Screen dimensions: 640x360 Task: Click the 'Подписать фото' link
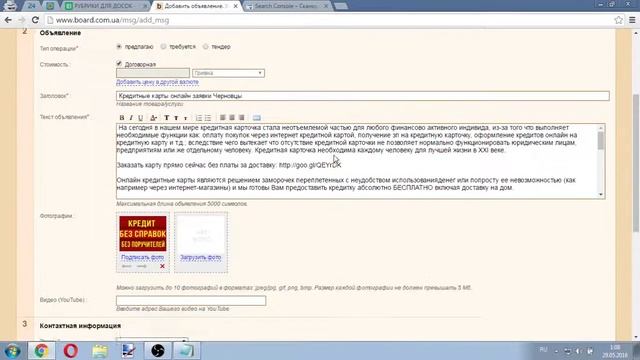tap(142, 257)
